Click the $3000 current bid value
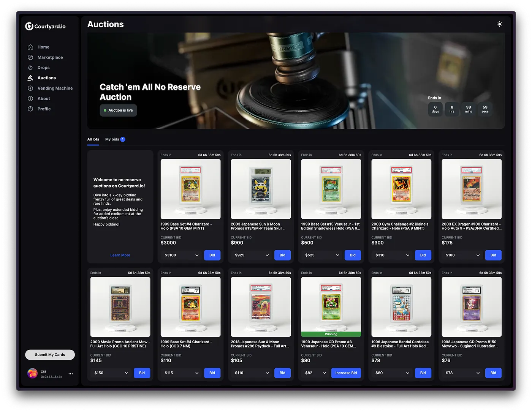532x412 pixels. tap(168, 243)
